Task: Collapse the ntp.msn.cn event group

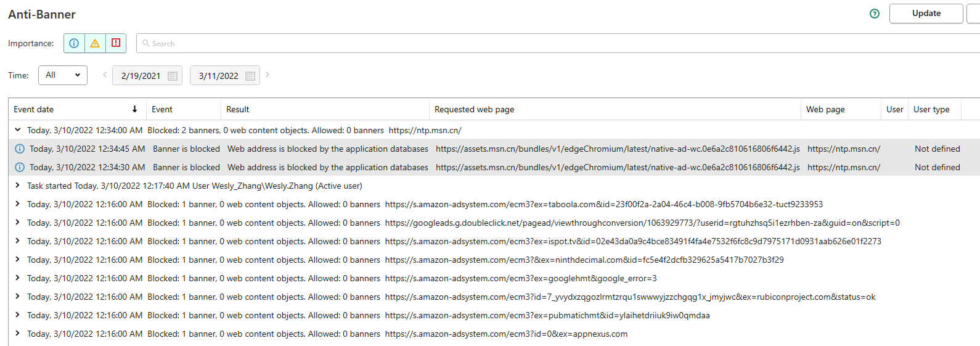Action: (17, 130)
